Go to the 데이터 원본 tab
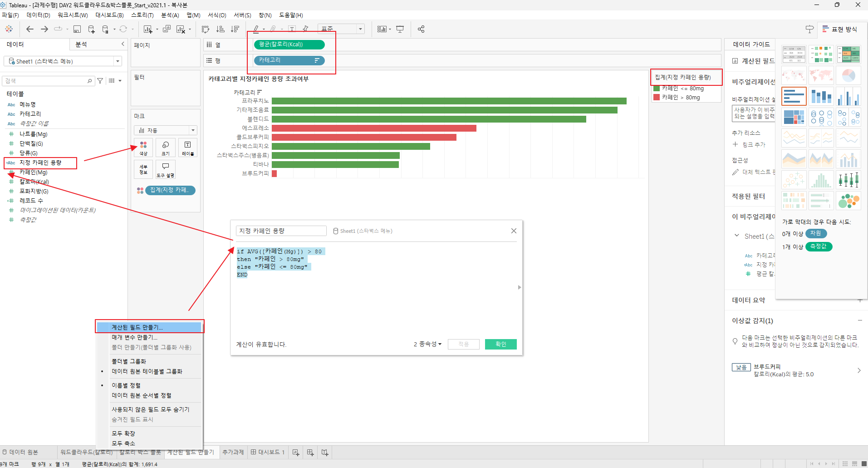The height and width of the screenshot is (468, 868). point(20,452)
